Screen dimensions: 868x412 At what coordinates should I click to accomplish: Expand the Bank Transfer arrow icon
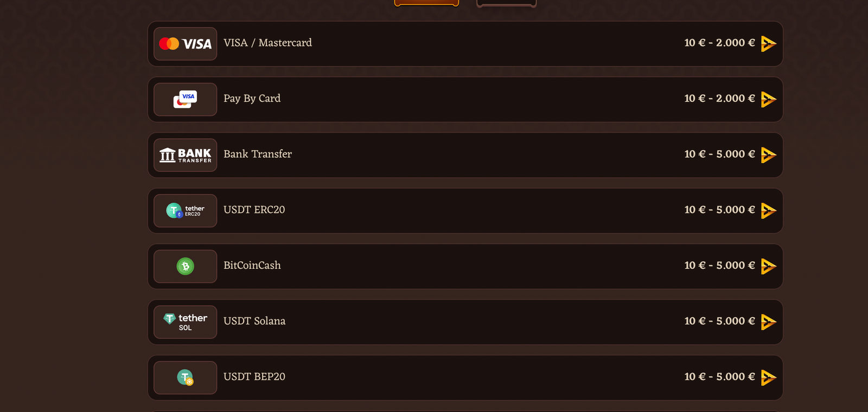(768, 155)
